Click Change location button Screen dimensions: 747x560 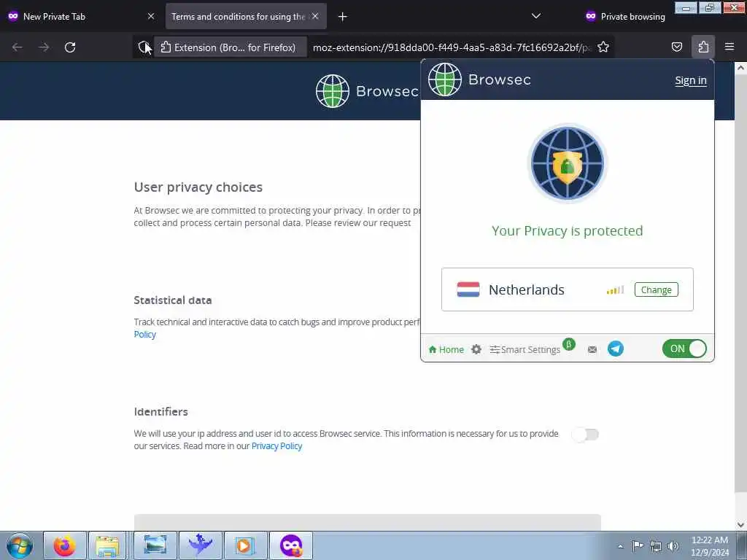[x=656, y=289]
